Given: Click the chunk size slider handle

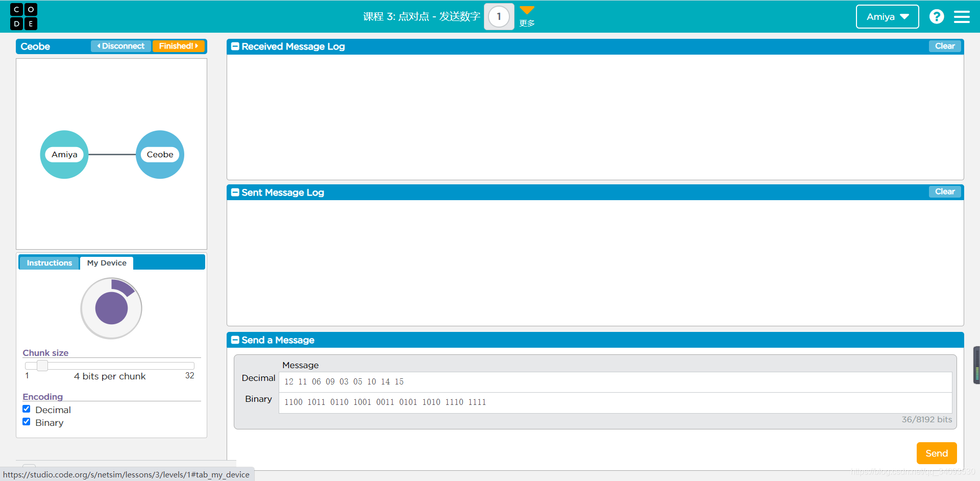Looking at the screenshot, I should pyautogui.click(x=42, y=366).
